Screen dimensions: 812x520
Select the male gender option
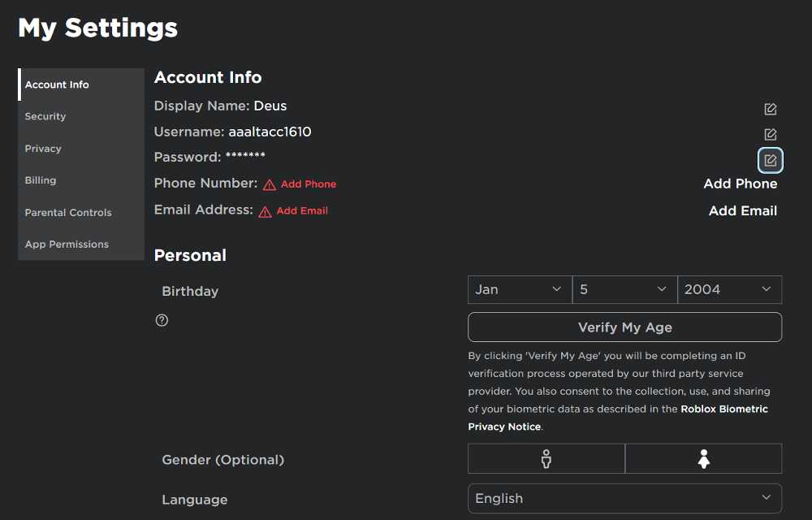click(546, 458)
